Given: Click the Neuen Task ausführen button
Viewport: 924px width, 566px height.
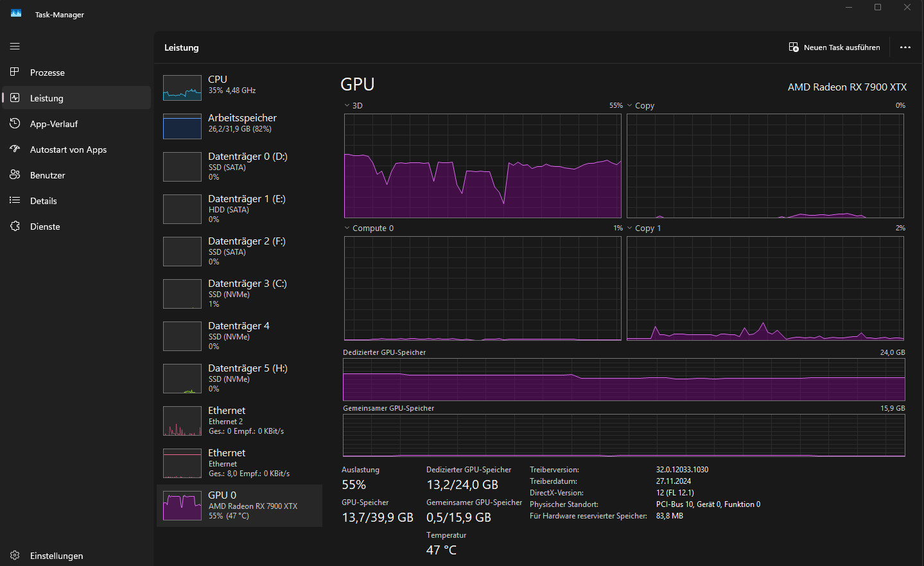Looking at the screenshot, I should pyautogui.click(x=833, y=47).
